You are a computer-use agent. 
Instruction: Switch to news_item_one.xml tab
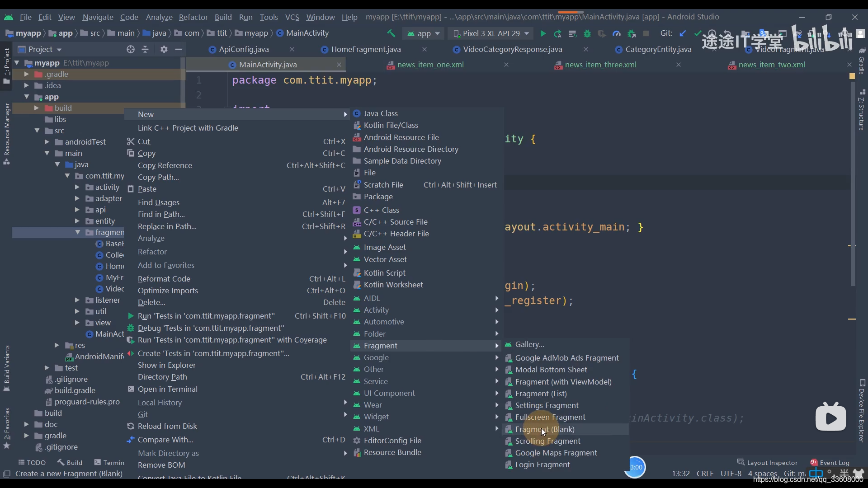pyautogui.click(x=430, y=65)
